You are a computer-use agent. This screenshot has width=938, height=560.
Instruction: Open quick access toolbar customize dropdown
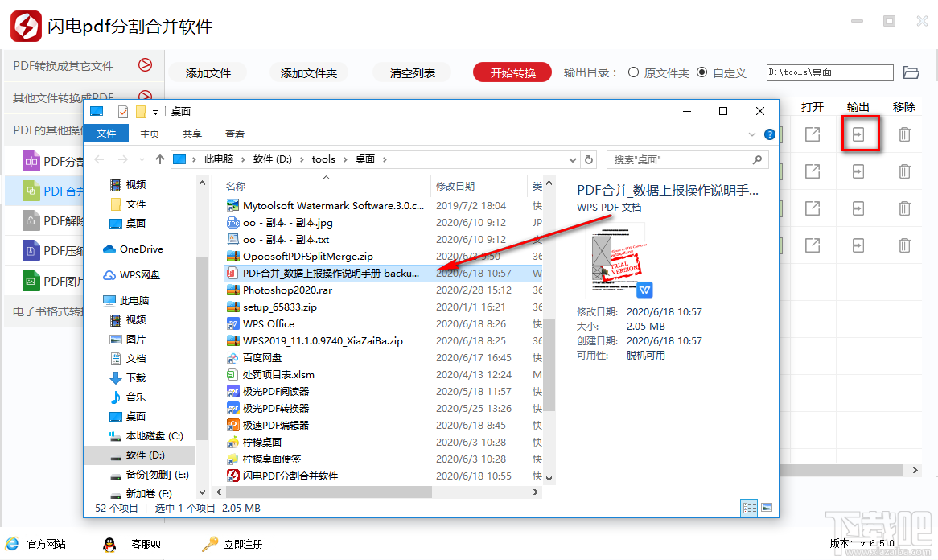(155, 112)
